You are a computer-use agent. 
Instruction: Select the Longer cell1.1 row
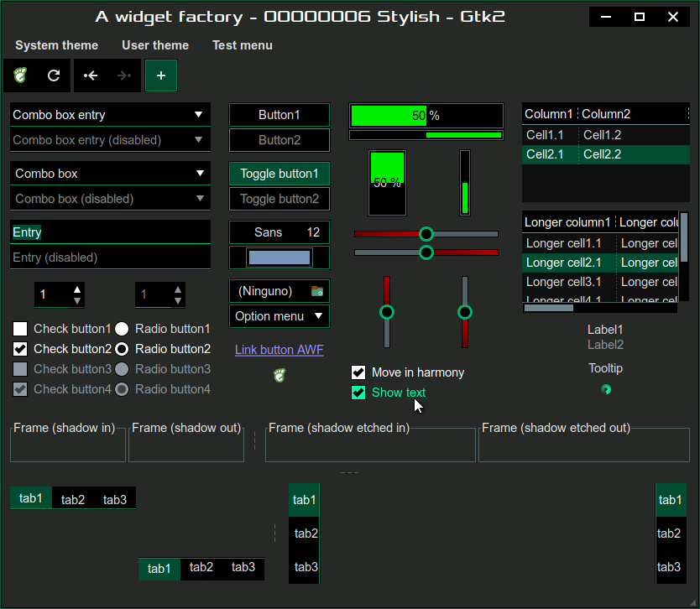600,243
